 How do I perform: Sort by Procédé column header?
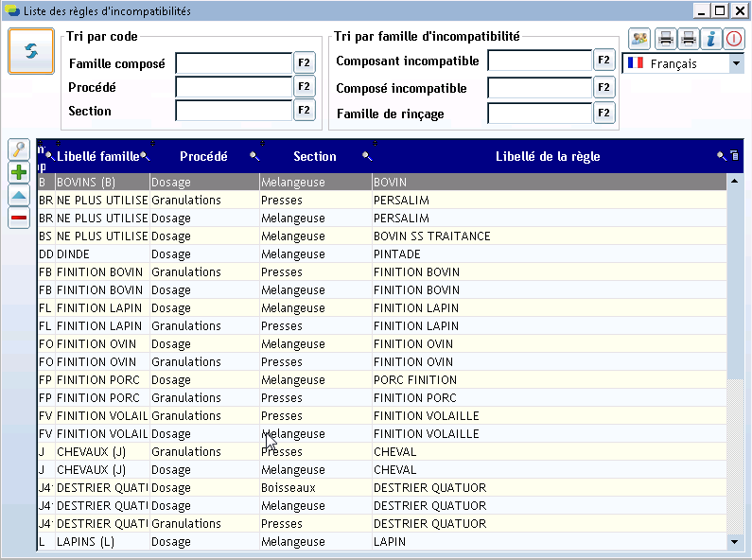coord(203,156)
